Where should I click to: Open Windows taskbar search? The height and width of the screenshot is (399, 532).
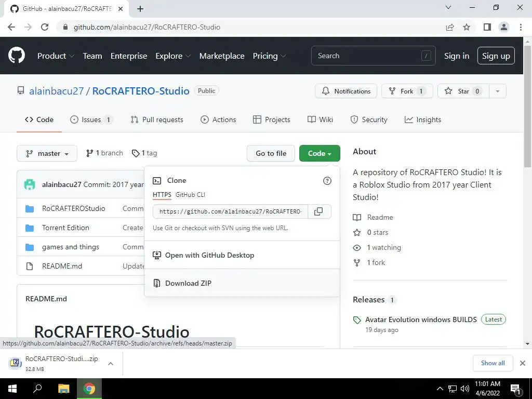click(37, 389)
